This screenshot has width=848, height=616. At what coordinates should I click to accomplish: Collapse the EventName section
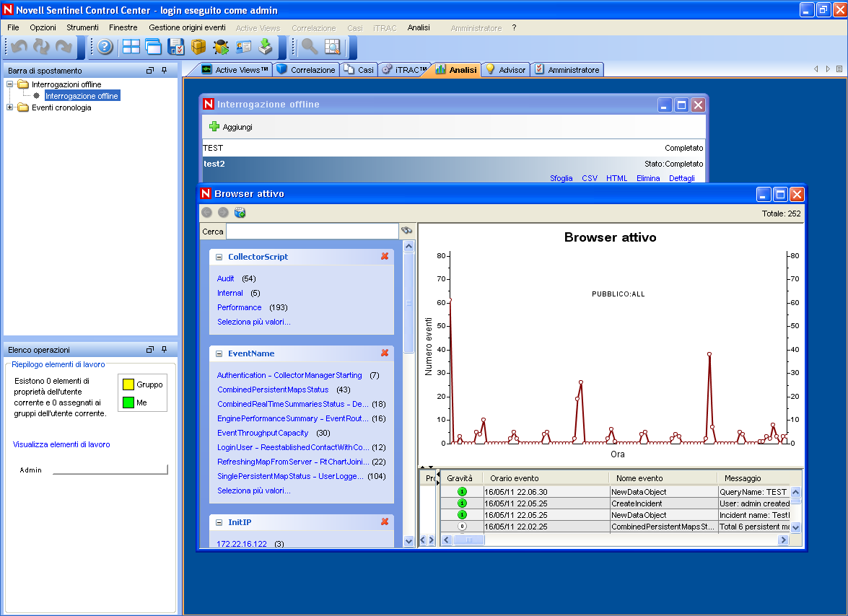pos(219,354)
